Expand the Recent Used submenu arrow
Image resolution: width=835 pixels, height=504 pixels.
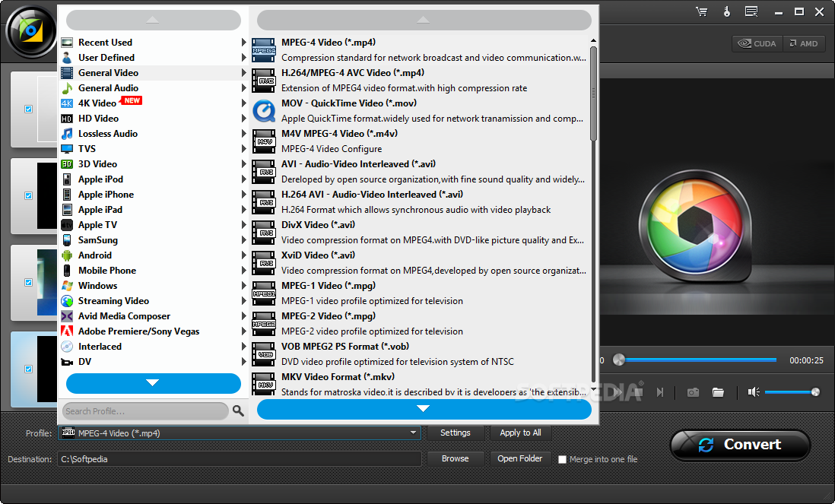[x=244, y=42]
